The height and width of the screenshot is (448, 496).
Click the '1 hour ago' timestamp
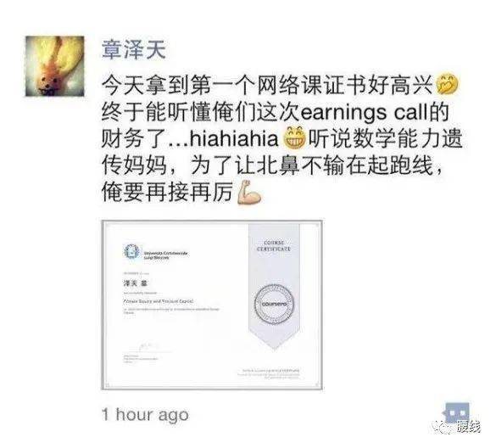click(145, 414)
